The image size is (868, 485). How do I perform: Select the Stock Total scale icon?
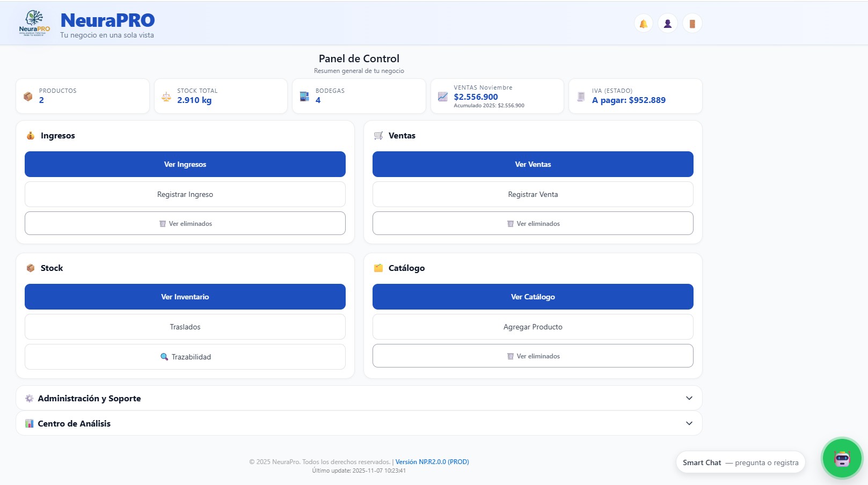(166, 96)
